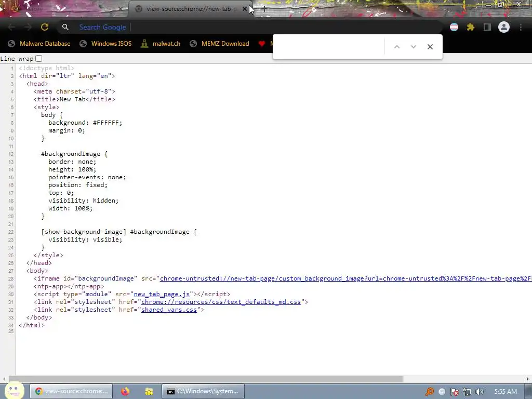Screen dimensions: 532x399
Task: Click the Show desktop strip beside the clock
Action: tap(528, 391)
